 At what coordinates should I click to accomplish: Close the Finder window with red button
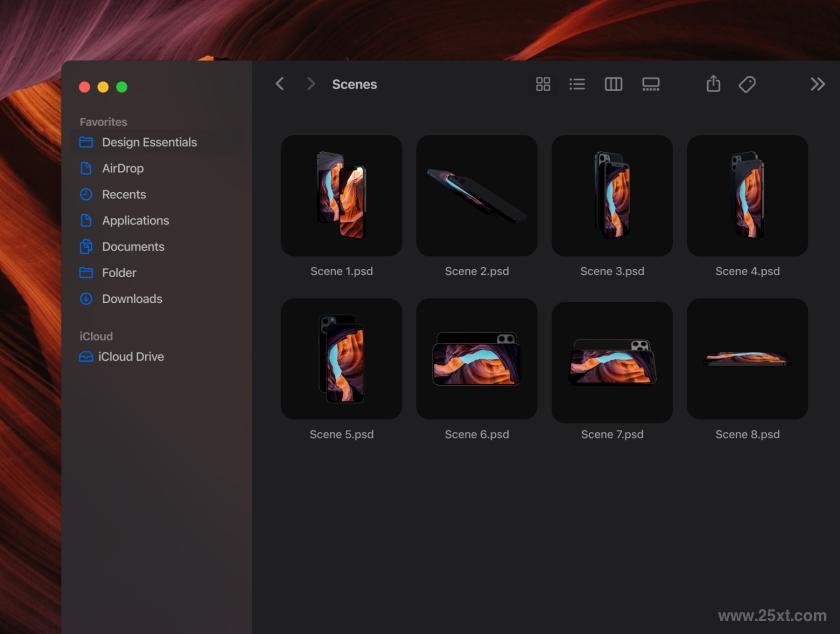click(84, 87)
